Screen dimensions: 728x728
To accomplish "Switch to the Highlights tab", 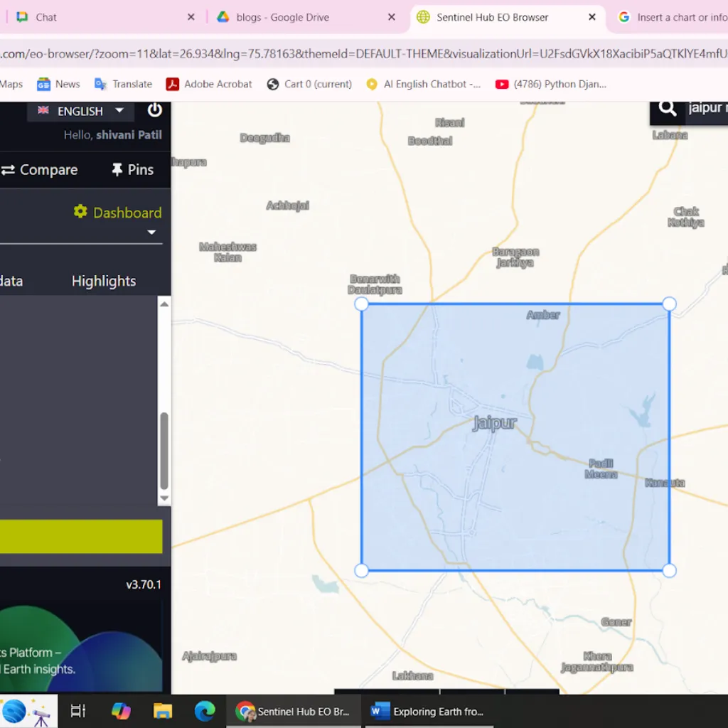I will coord(103,281).
